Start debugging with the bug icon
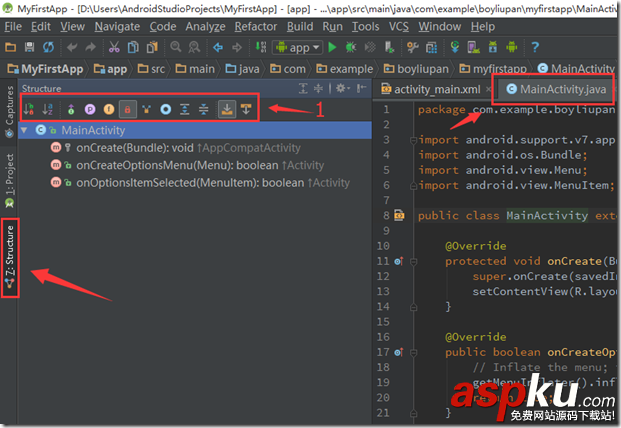 point(351,48)
